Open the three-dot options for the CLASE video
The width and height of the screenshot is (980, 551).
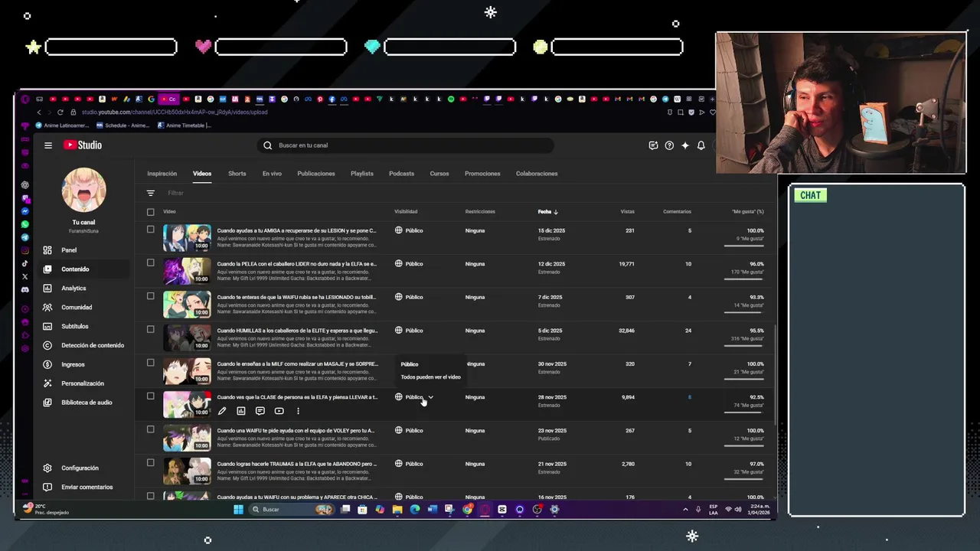click(298, 411)
